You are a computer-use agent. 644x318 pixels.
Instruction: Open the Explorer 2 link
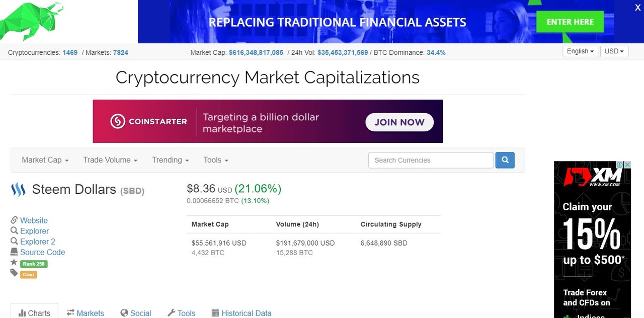point(38,242)
